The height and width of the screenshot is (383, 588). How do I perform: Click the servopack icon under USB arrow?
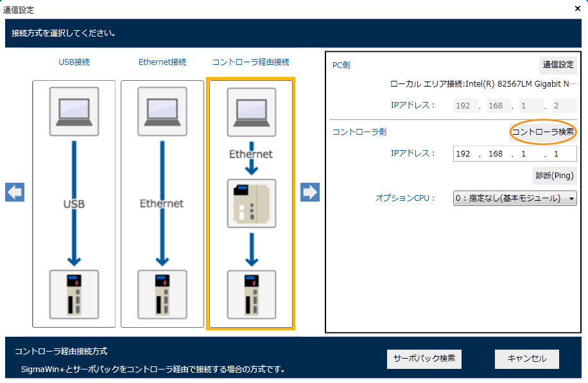74,294
